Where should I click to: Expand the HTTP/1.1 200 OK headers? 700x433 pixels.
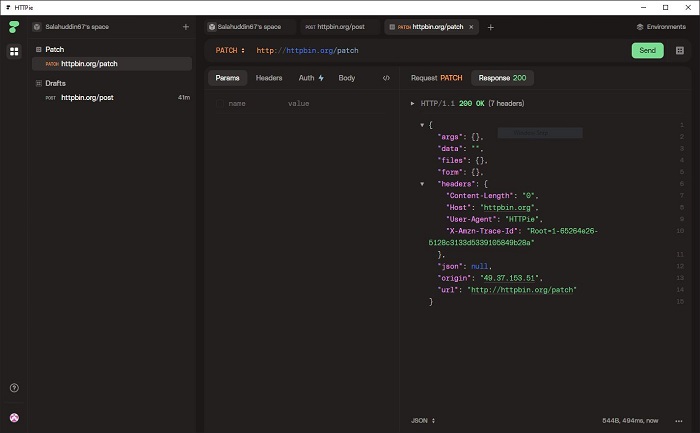point(412,104)
